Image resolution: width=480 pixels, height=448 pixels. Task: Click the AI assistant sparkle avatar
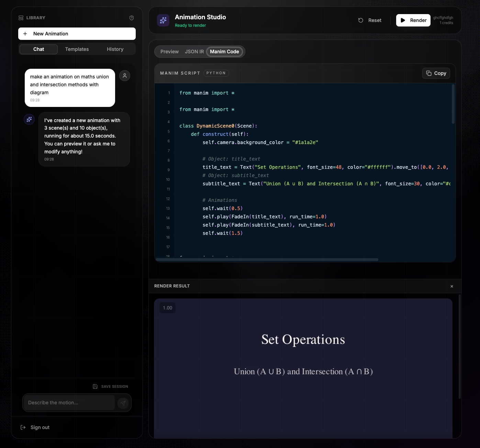coord(29,119)
